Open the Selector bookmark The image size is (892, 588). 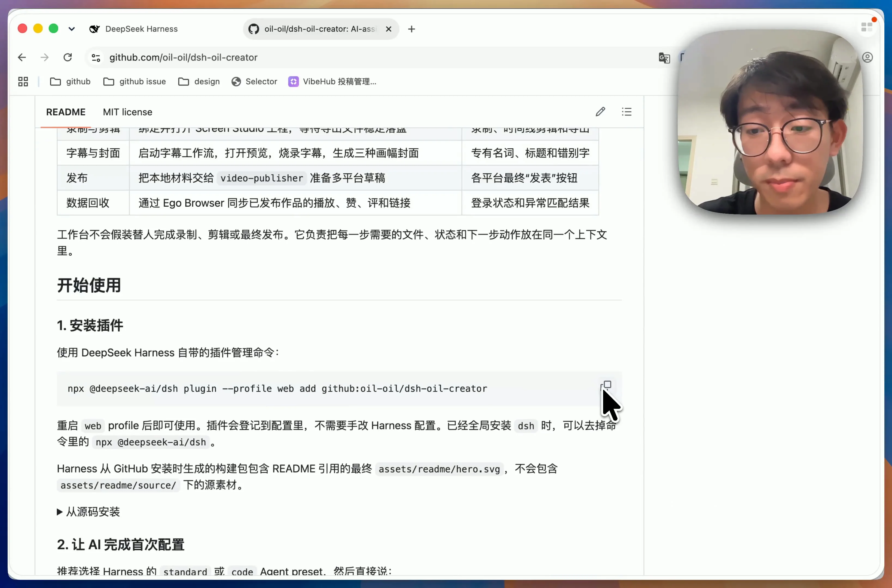click(x=254, y=81)
